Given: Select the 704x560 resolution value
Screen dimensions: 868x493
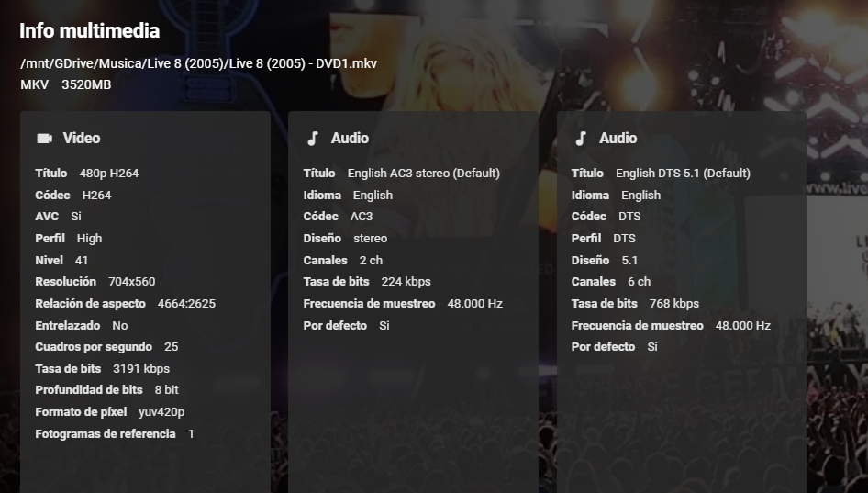Looking at the screenshot, I should point(132,282).
